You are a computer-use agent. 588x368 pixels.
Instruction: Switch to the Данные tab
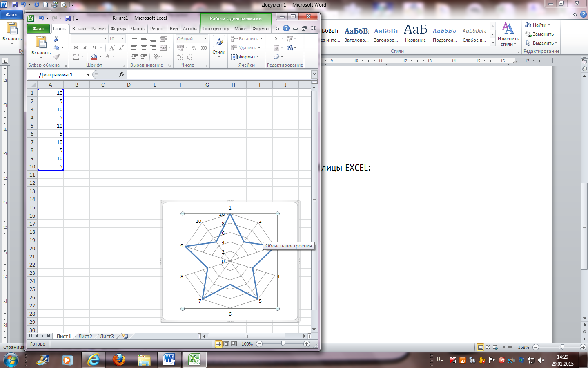pyautogui.click(x=138, y=29)
